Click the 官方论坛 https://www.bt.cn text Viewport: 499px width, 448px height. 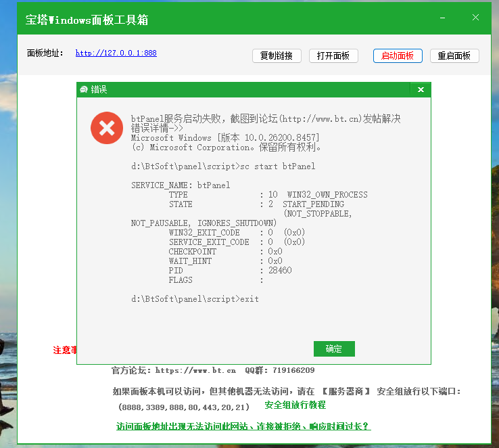174,370
